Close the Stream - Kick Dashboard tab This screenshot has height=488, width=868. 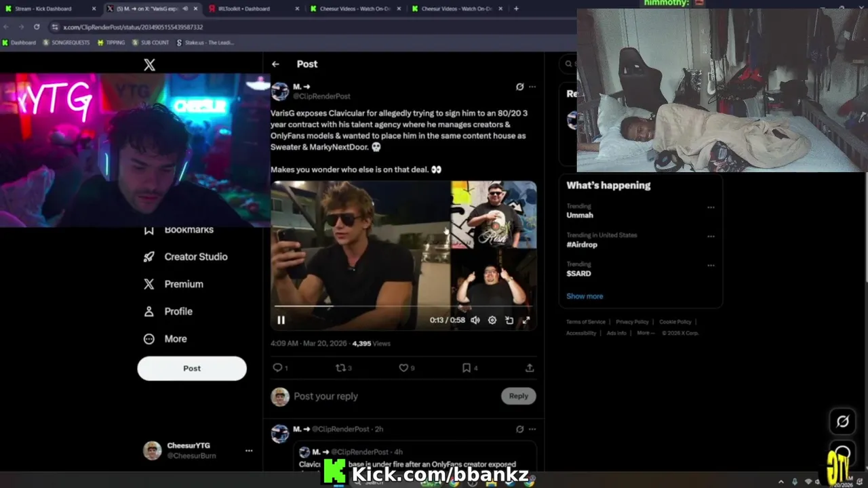(94, 9)
